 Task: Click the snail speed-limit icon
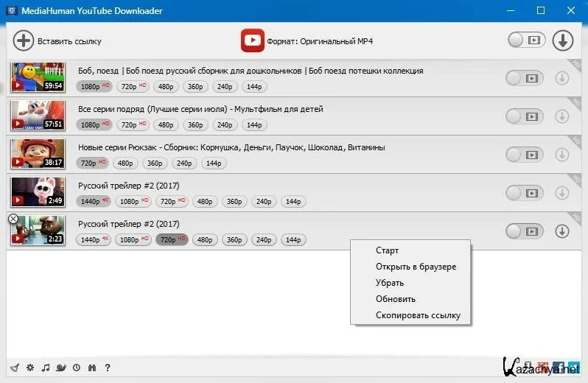point(61,368)
